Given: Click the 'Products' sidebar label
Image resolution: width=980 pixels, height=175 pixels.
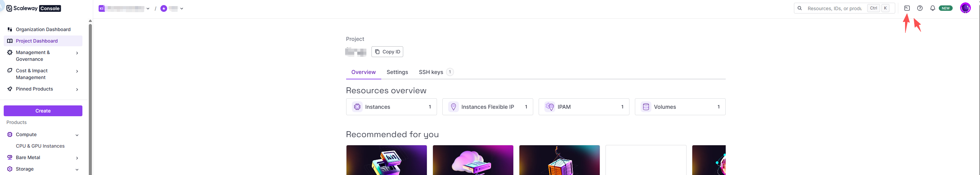Looking at the screenshot, I should coord(16,122).
